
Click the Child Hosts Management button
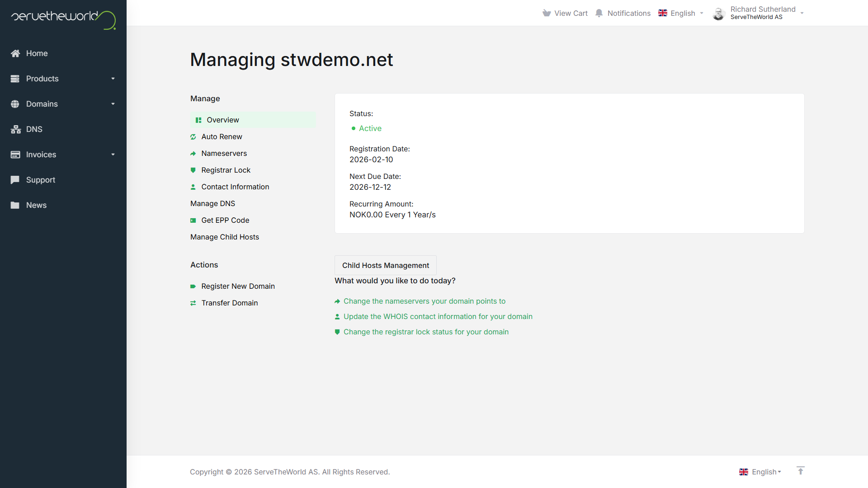[x=386, y=265]
